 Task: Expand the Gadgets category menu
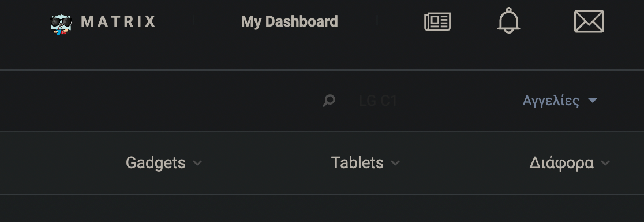point(163,163)
